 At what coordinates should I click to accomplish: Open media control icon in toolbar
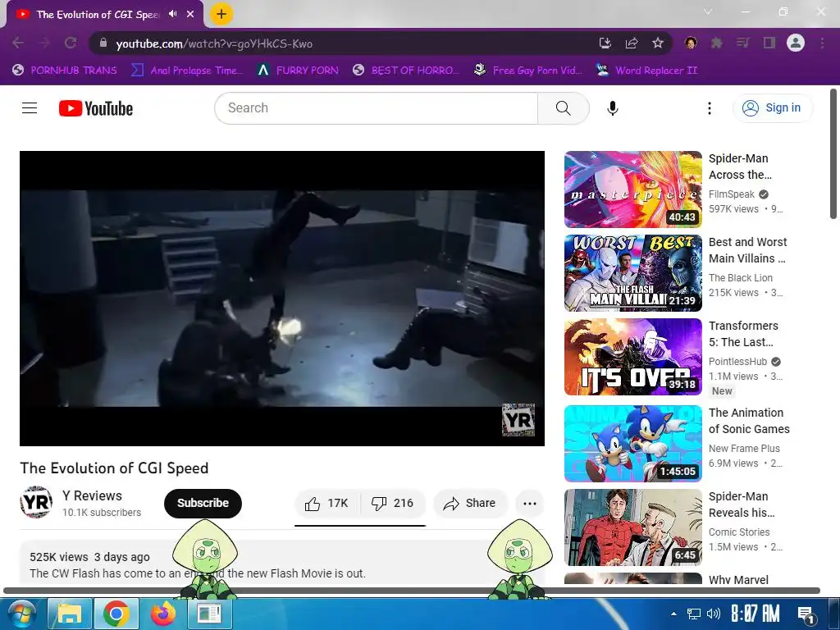pos(742,43)
